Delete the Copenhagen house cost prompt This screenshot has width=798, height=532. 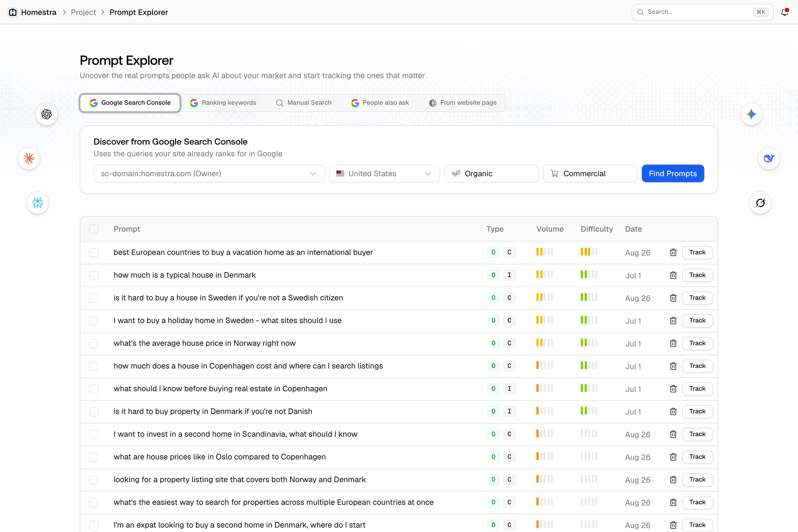click(x=673, y=366)
